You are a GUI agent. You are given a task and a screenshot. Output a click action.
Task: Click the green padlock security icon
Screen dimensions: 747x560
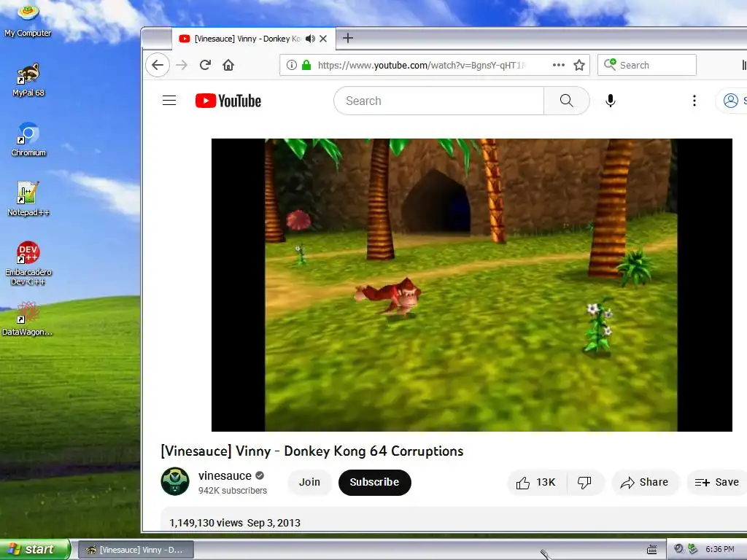[x=306, y=65]
